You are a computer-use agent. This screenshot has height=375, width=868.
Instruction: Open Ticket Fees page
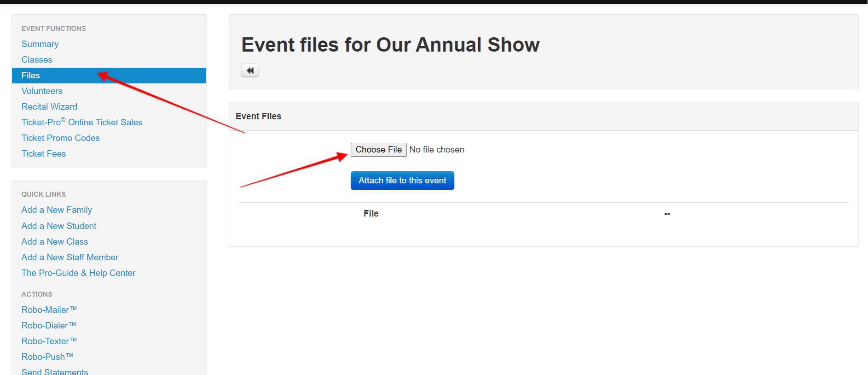tap(44, 154)
